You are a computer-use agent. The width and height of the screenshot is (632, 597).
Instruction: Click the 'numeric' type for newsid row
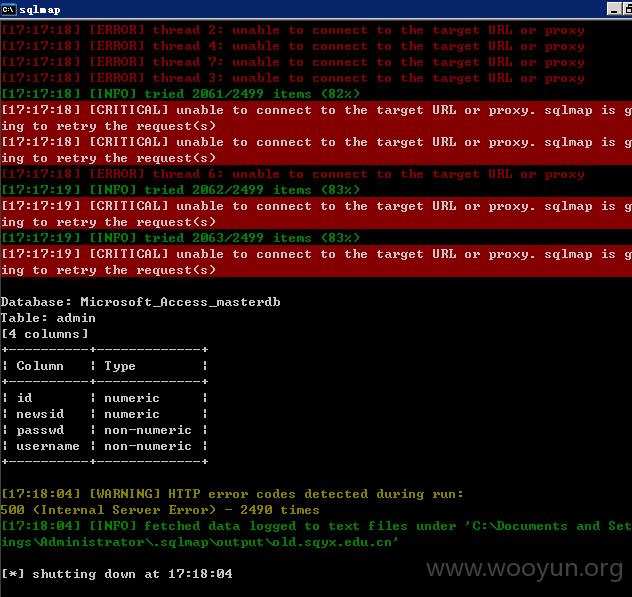[132, 414]
